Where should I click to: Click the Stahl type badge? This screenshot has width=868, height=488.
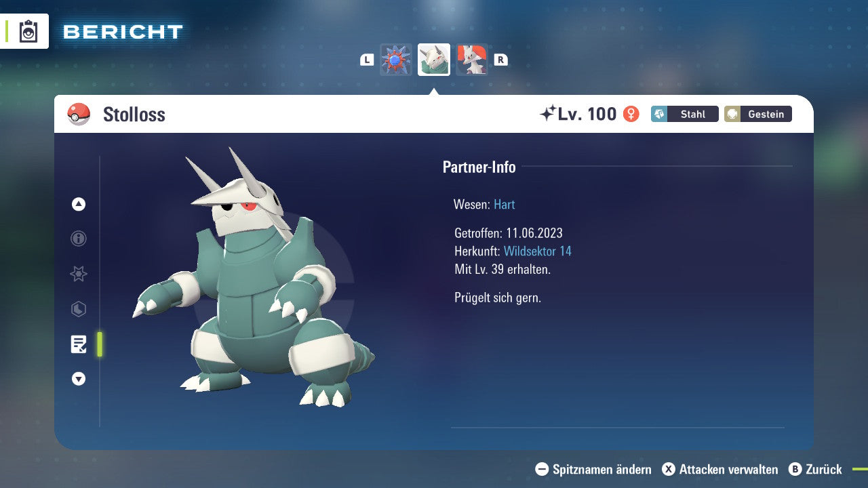(685, 114)
